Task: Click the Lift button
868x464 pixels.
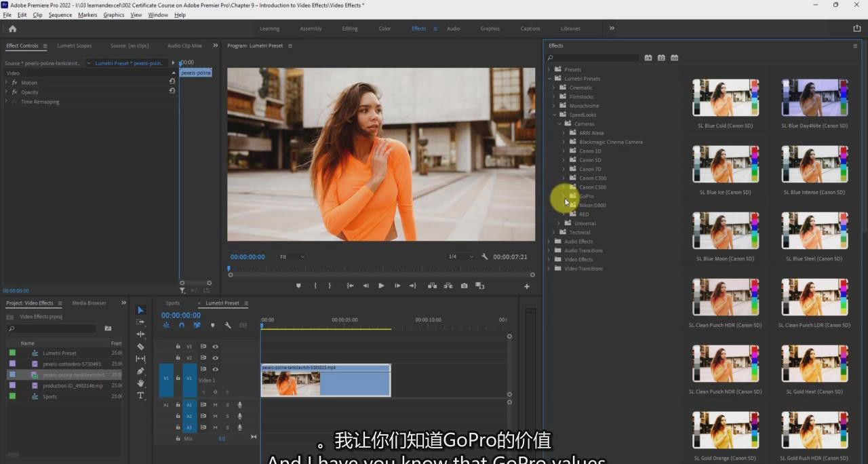Action: [x=432, y=286]
